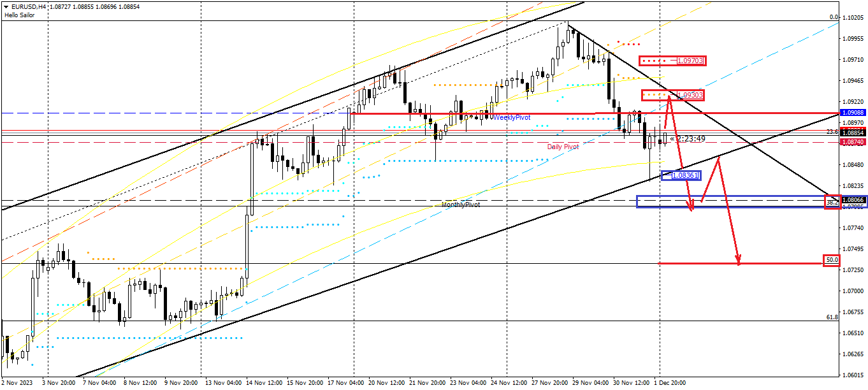
Task: Click the Fibonacci 0.0 level label
Action: 834,17
